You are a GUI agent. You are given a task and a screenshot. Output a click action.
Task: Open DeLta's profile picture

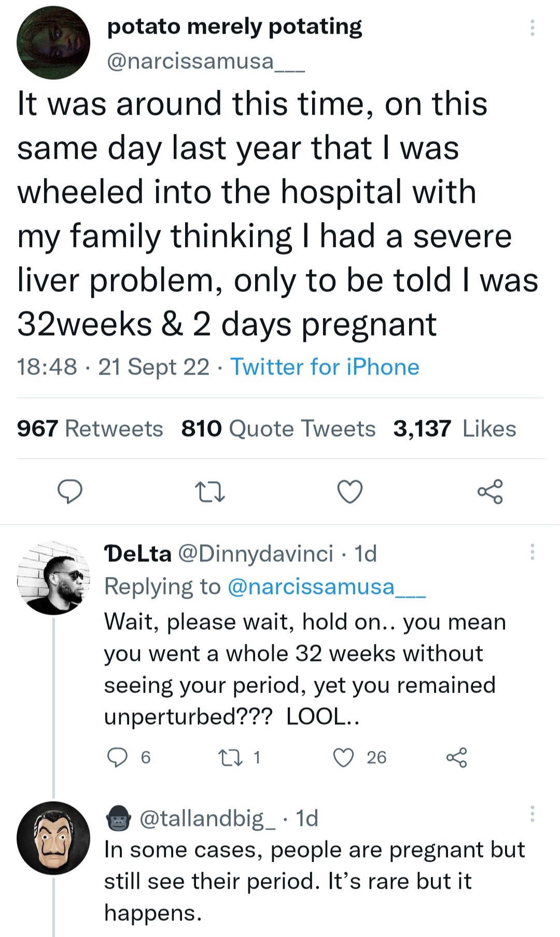click(x=53, y=578)
